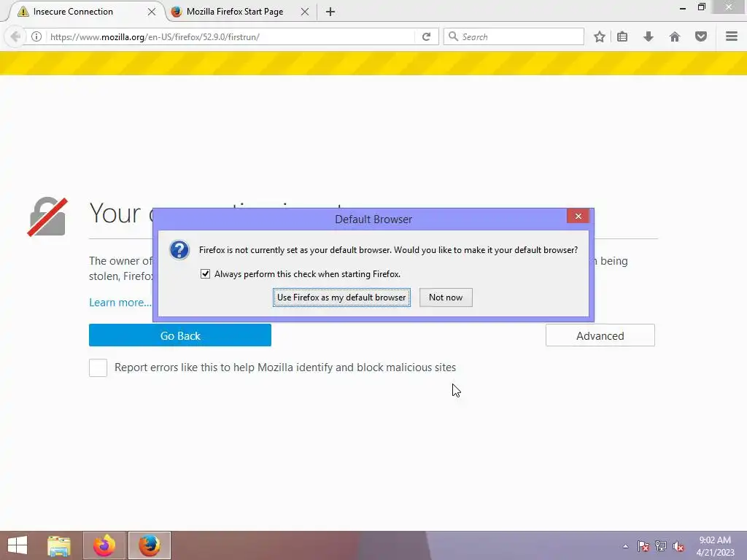Click the muted volume tray icon

point(678,546)
